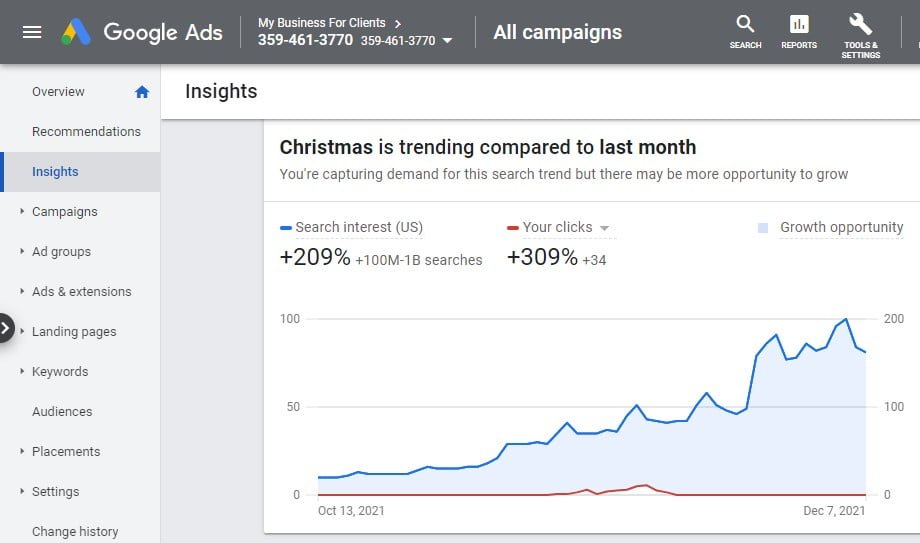Viewport: 920px width, 543px height.
Task: Click the peak of the blue trend line
Action: (845, 319)
